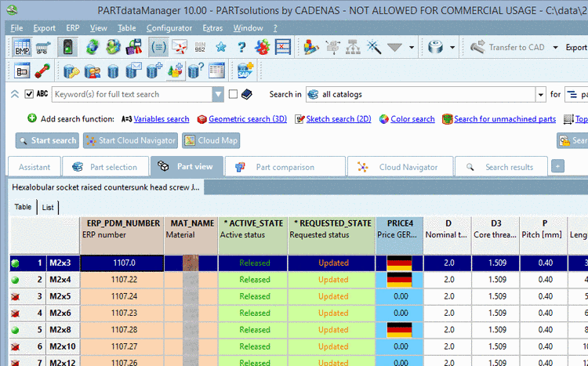Click the database with question mark icon
The image size is (588, 366).
coord(196,71)
